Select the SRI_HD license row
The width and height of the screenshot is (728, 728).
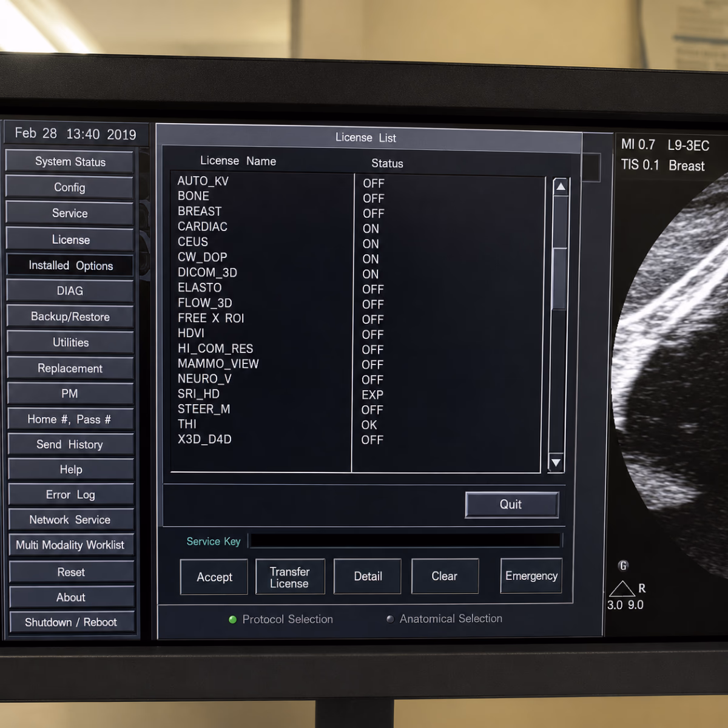coord(357,394)
